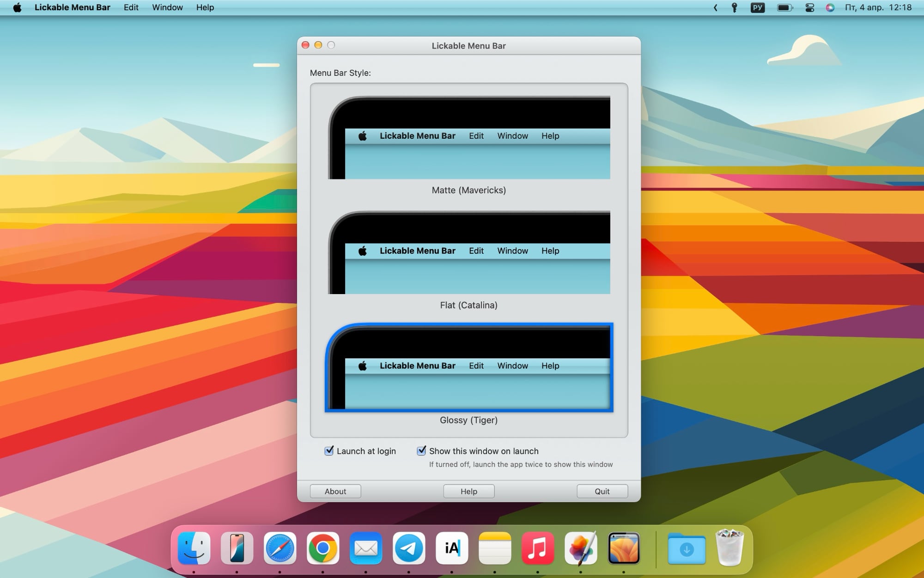The width and height of the screenshot is (924, 578).
Task: Open the Finder icon in the Dock
Action: point(194,548)
